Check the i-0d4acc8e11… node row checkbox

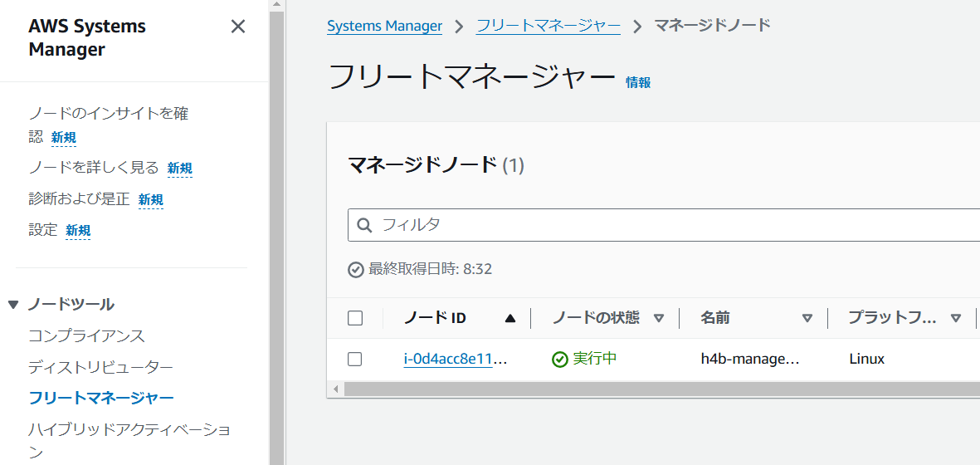pyautogui.click(x=355, y=360)
